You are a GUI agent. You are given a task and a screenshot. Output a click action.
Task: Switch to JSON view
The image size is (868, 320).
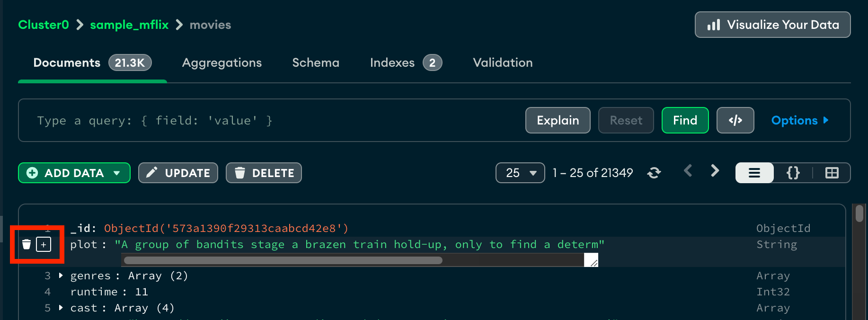793,173
